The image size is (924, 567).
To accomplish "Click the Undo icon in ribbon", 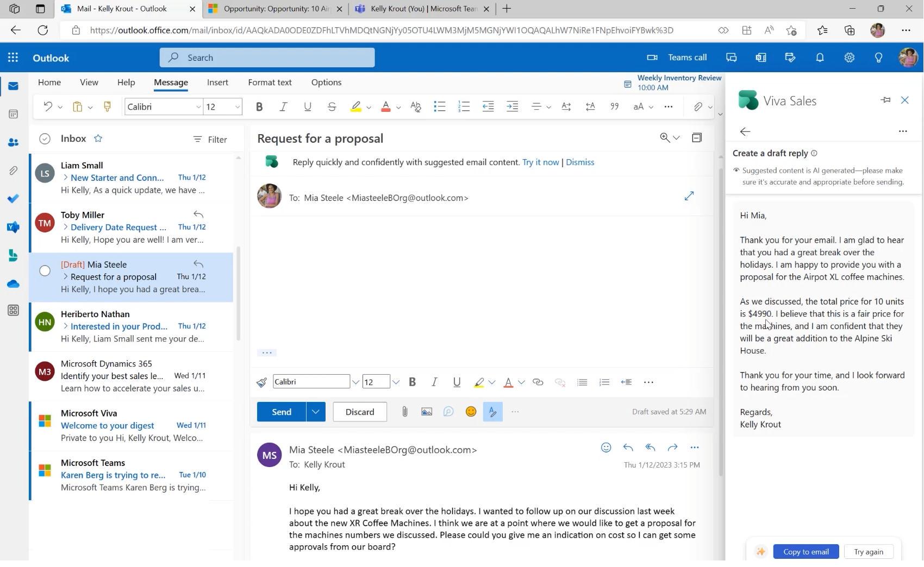I will [48, 107].
